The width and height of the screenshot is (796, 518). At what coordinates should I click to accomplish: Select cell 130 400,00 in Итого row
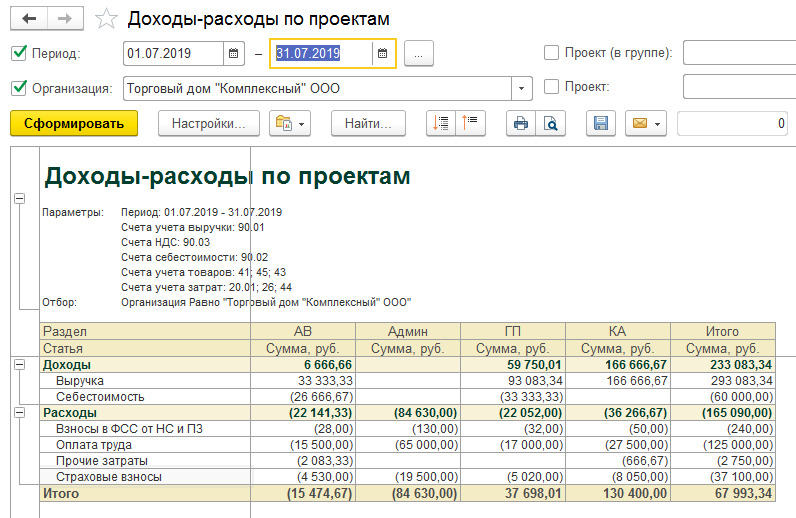pyautogui.click(x=618, y=493)
